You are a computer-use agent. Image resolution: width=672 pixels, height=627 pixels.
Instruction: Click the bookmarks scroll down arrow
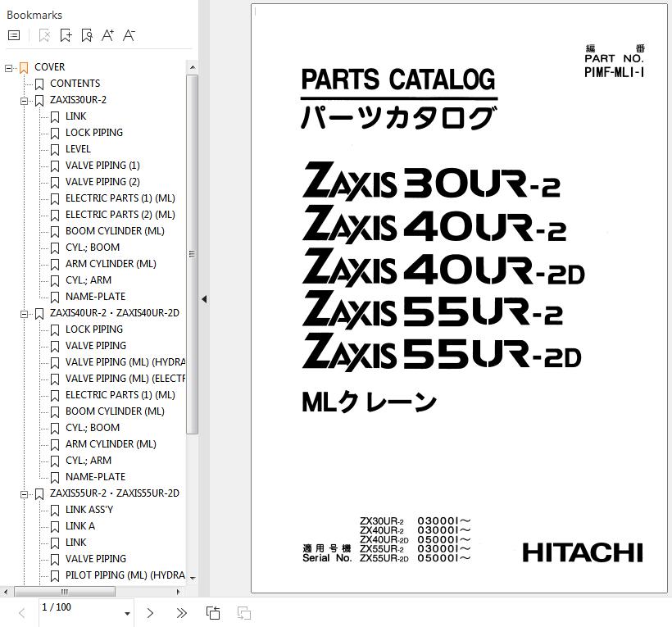click(193, 578)
